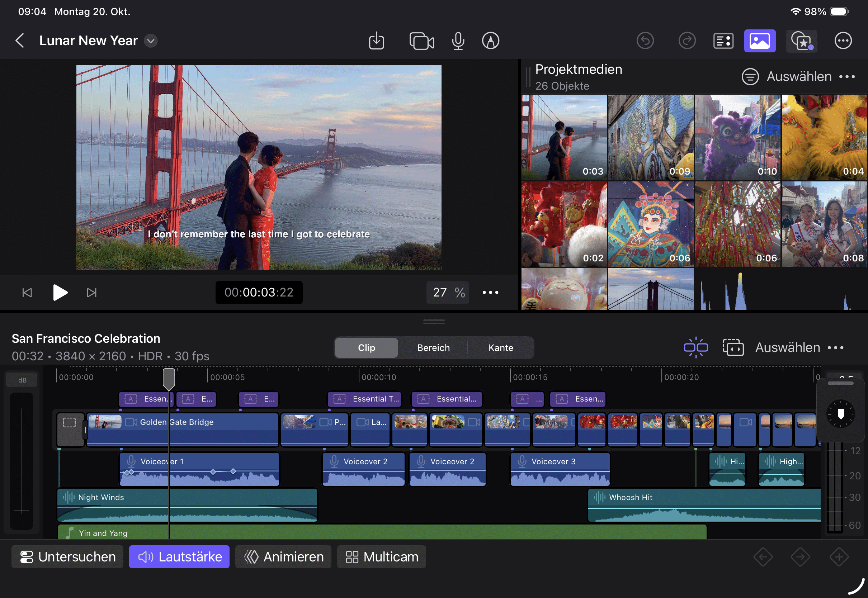Switch to the Bereich selection tab
The image size is (868, 598).
[433, 348]
